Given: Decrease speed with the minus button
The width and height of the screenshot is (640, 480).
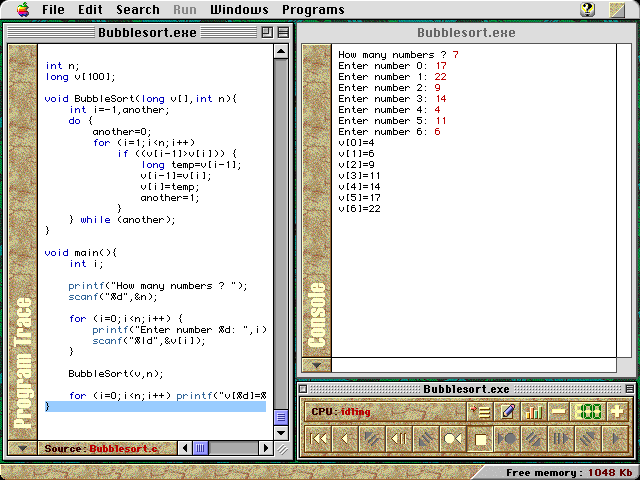Looking at the screenshot, I should click(559, 411).
